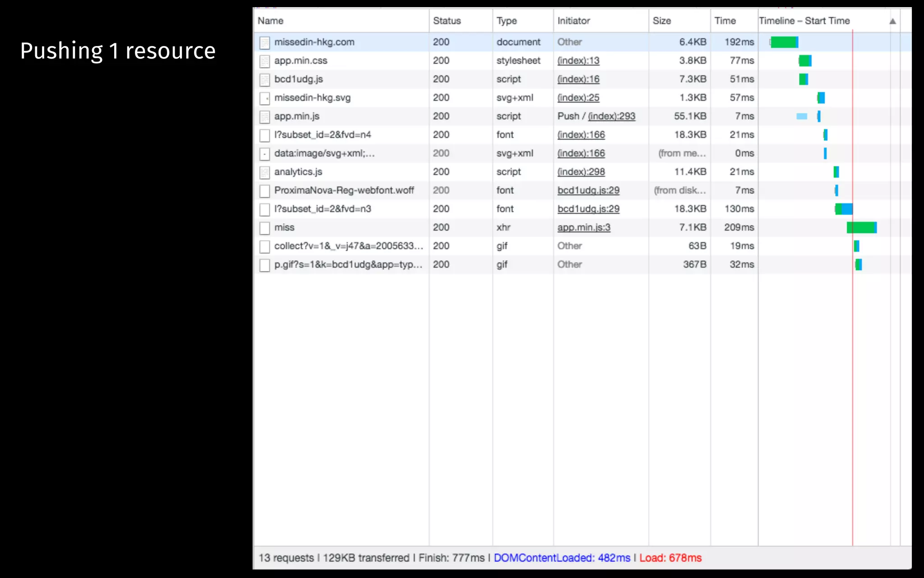Click the icon beside data:image/svg+xml
The height and width of the screenshot is (578, 924).
coord(264,154)
